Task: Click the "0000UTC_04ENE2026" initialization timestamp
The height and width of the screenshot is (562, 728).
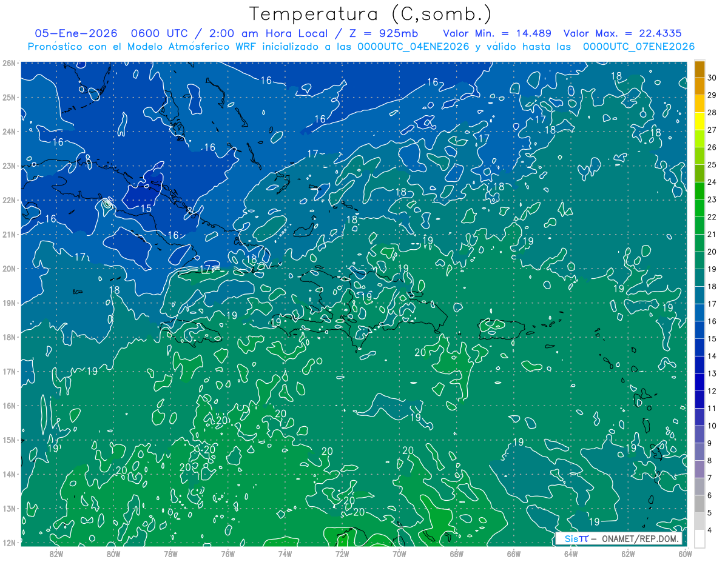Action: coord(413,47)
